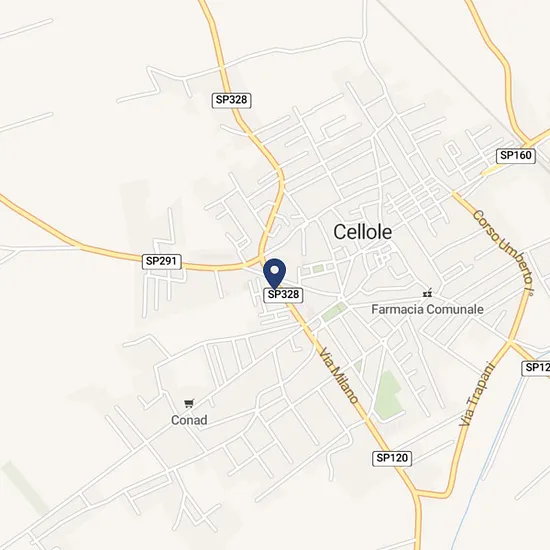Click the Cellole town name label
This screenshot has height=550, width=550.
pyautogui.click(x=362, y=232)
